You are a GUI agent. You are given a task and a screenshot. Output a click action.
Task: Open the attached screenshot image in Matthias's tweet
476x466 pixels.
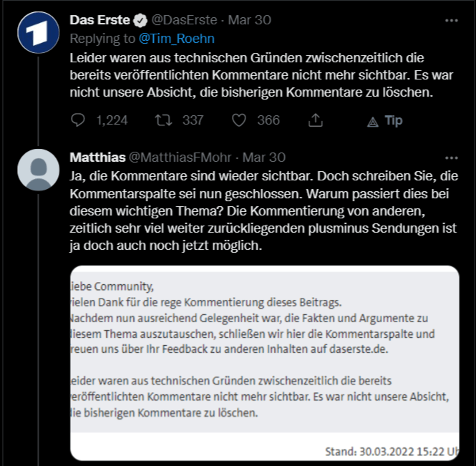click(264, 360)
